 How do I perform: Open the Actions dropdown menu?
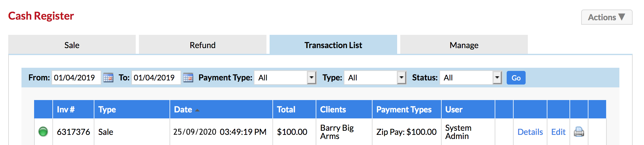click(x=607, y=17)
